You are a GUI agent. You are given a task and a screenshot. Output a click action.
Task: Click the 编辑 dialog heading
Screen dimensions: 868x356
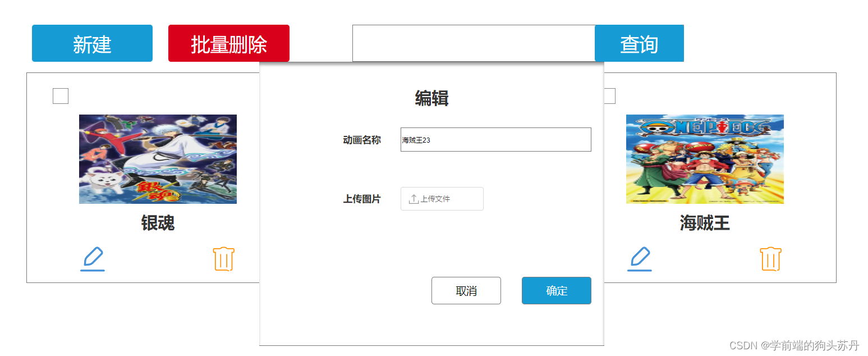[x=431, y=98]
